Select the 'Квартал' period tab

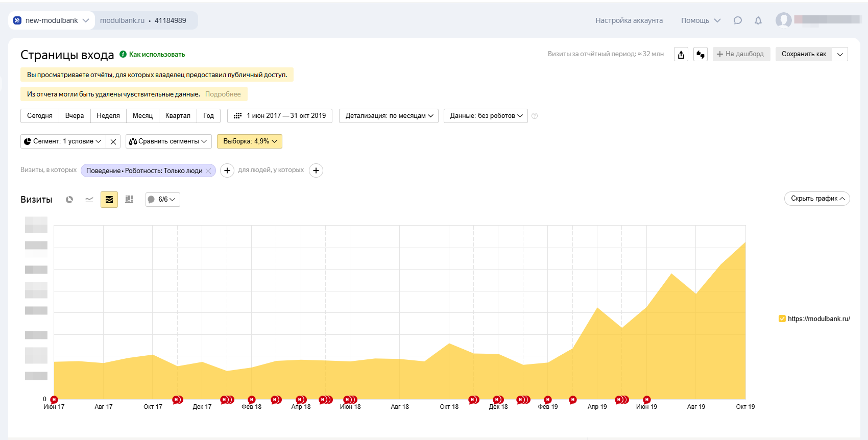178,116
